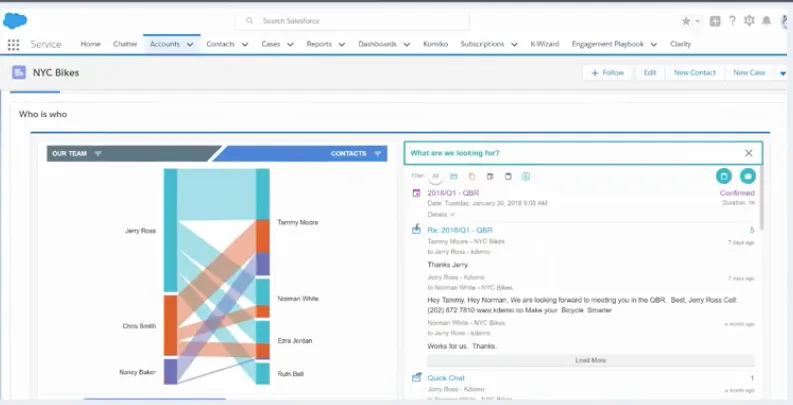Image resolution: width=793 pixels, height=405 pixels.
Task: Open the App Launcher grid icon
Action: pos(14,44)
